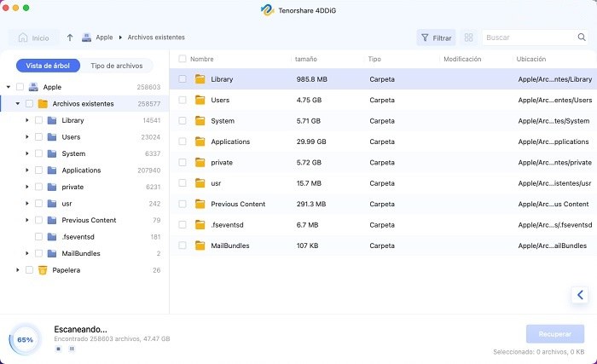The width and height of the screenshot is (597, 364).
Task: Click the magnifying glass search icon
Action: 582,38
